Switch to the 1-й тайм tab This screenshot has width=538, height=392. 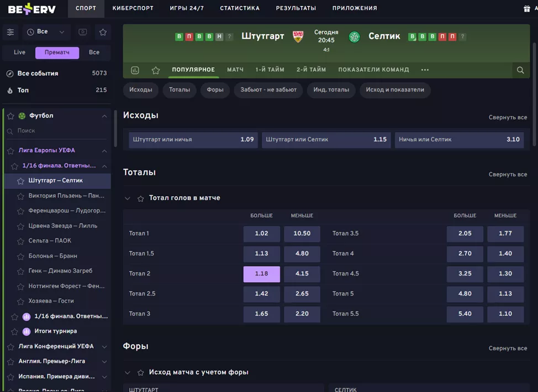270,70
